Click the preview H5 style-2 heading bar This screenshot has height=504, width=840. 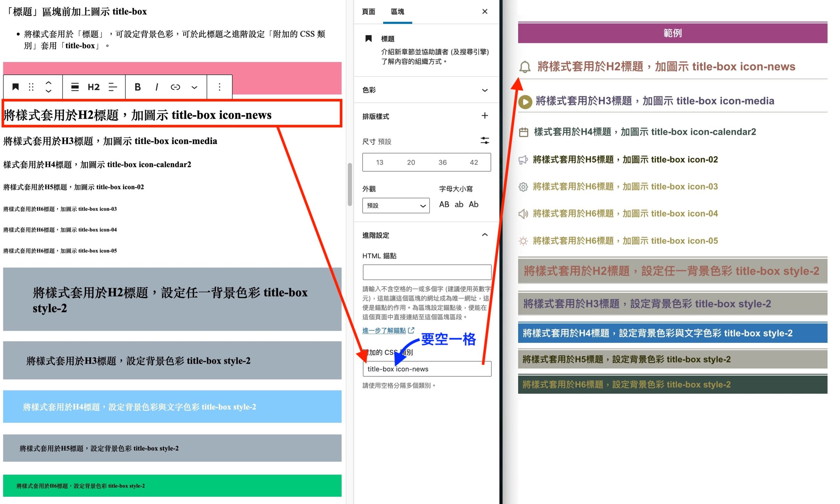coord(673,359)
